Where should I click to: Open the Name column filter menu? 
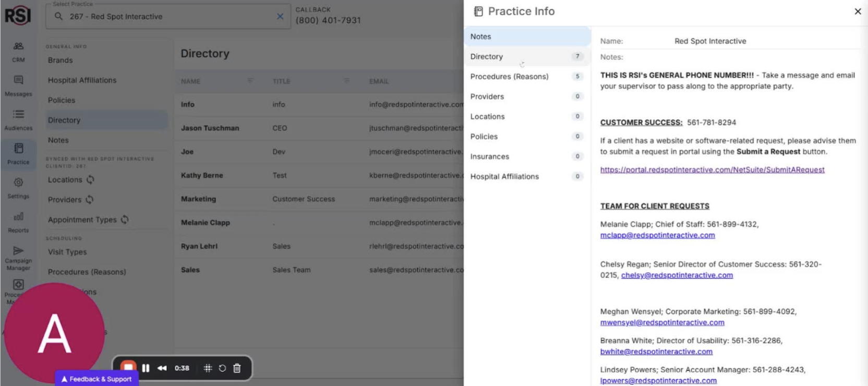pyautogui.click(x=250, y=81)
